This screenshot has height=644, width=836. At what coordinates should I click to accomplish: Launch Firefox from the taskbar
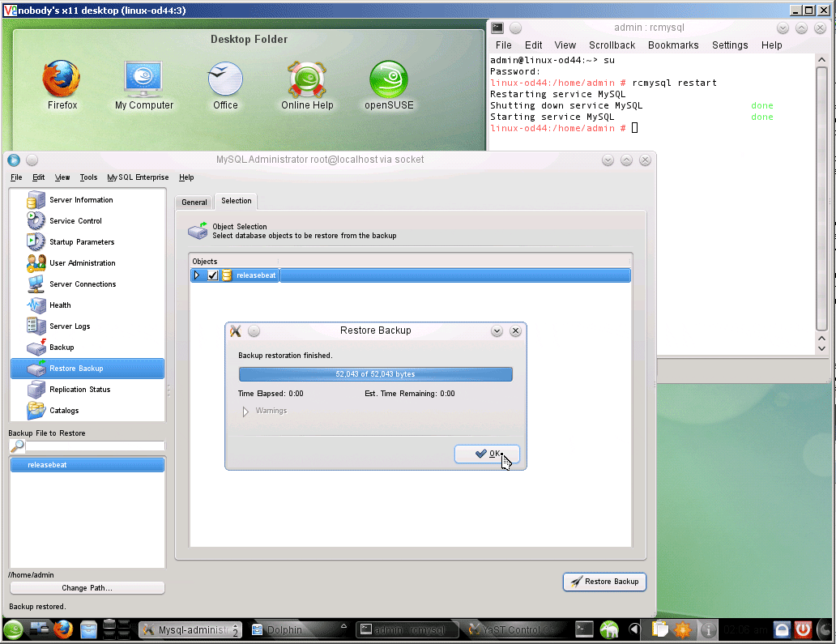click(63, 629)
